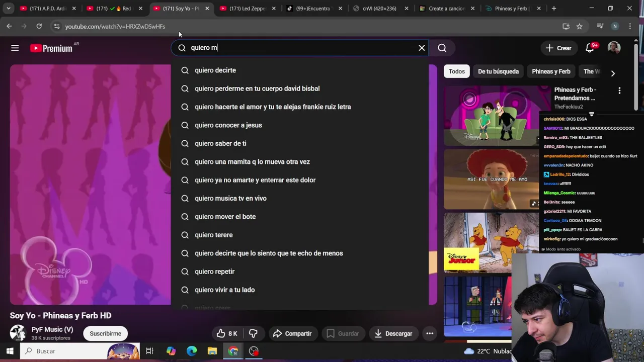The width and height of the screenshot is (644, 362).
Task: Open Task View on the taskbar
Action: [149, 351]
